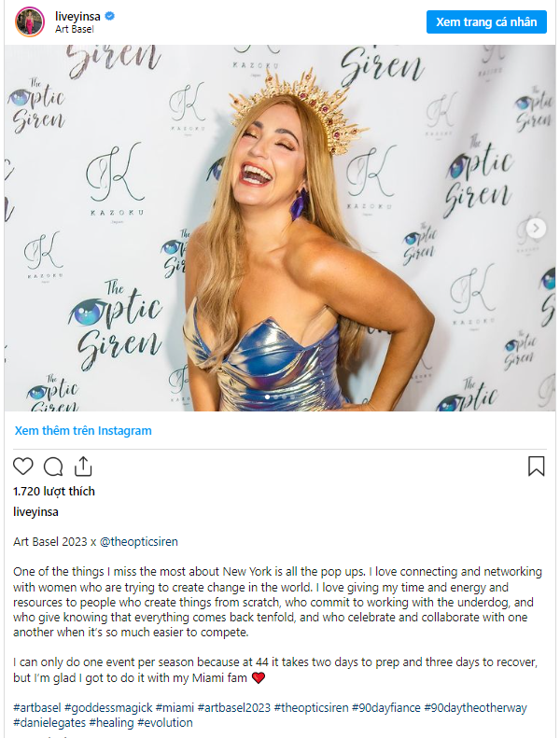Open Art Basel location tag

tap(75, 29)
